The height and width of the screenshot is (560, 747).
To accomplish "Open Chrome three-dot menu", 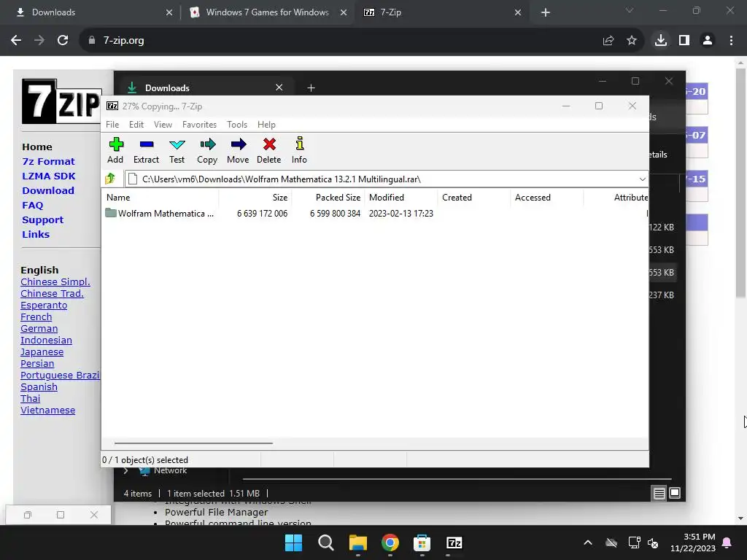I will pyautogui.click(x=731, y=41).
